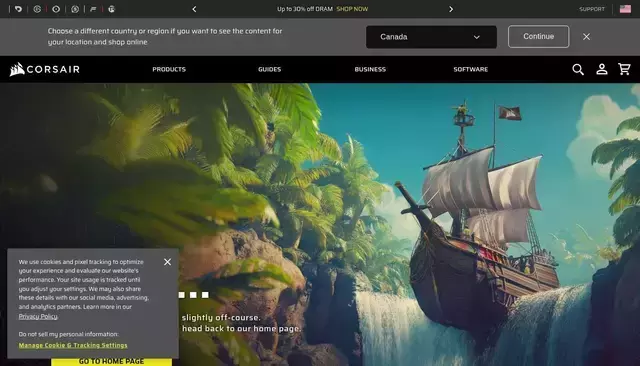Click the US flag region icon
Viewport: 640px width, 366px height.
coord(625,9)
